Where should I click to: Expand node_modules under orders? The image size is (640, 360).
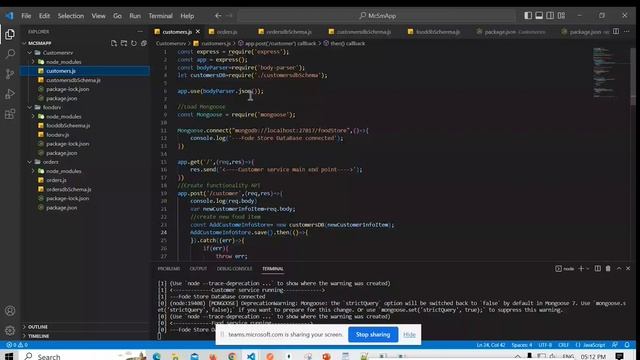coord(33,171)
